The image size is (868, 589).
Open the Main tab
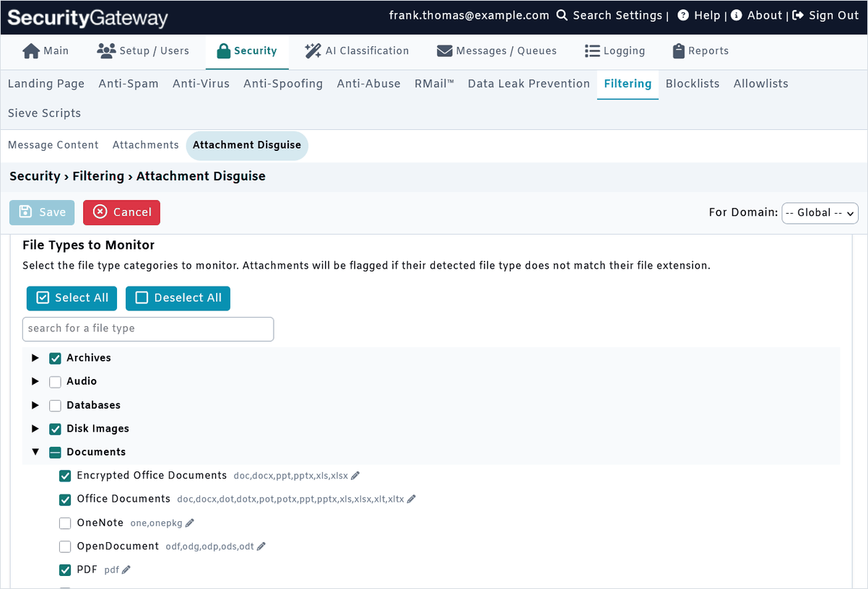click(45, 51)
